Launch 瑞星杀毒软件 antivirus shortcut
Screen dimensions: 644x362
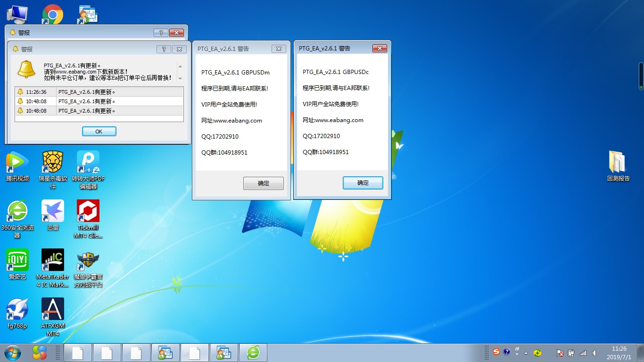[x=53, y=170]
